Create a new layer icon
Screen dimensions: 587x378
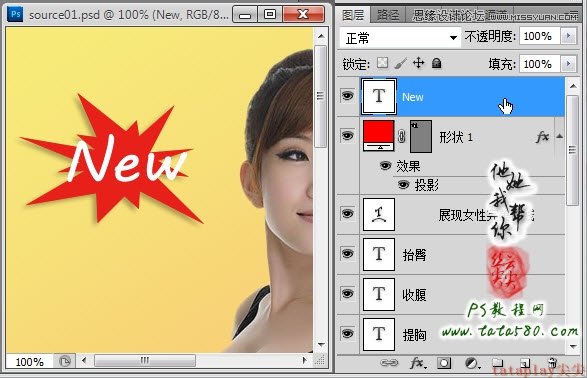tap(525, 363)
